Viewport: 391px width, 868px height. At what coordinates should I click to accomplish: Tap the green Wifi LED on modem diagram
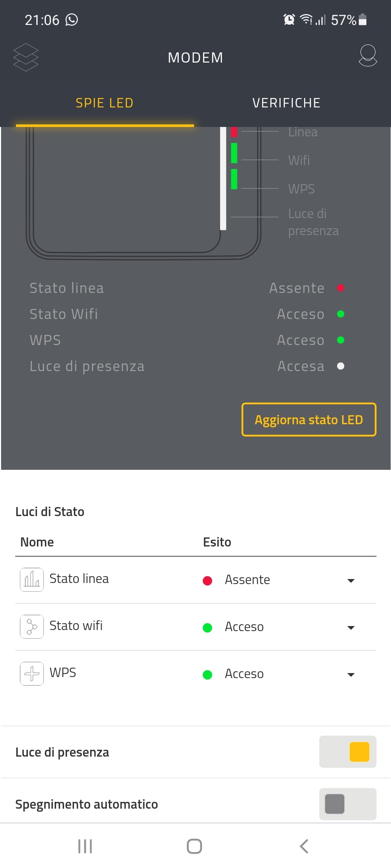[x=234, y=153]
